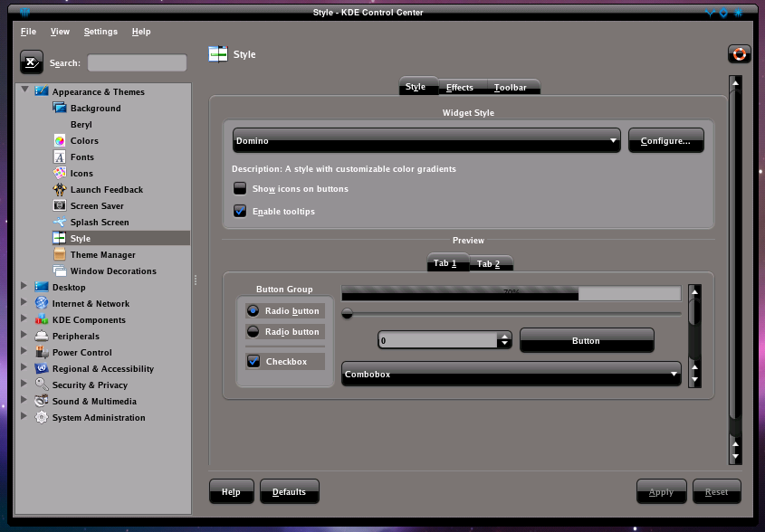
Task: Click the Window Decorations icon
Action: pyautogui.click(x=60, y=271)
